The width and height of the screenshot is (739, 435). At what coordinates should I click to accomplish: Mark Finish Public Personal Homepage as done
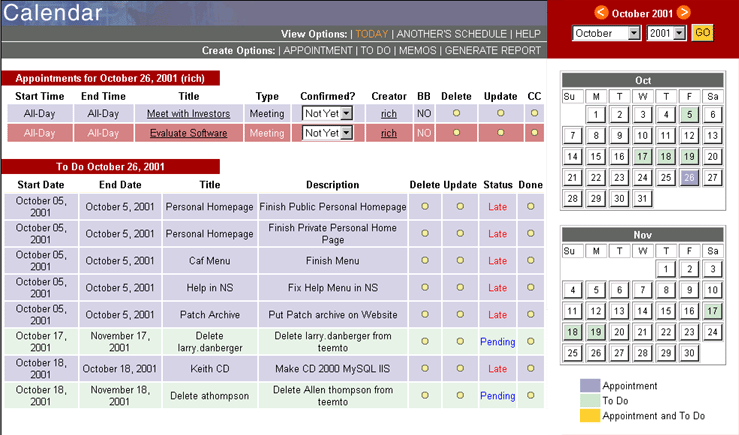coord(531,206)
